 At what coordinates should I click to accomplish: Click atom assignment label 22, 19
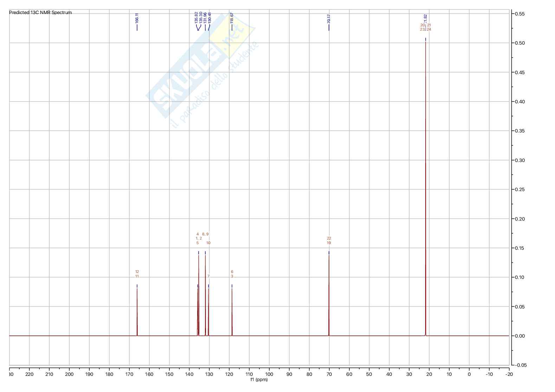pos(329,241)
